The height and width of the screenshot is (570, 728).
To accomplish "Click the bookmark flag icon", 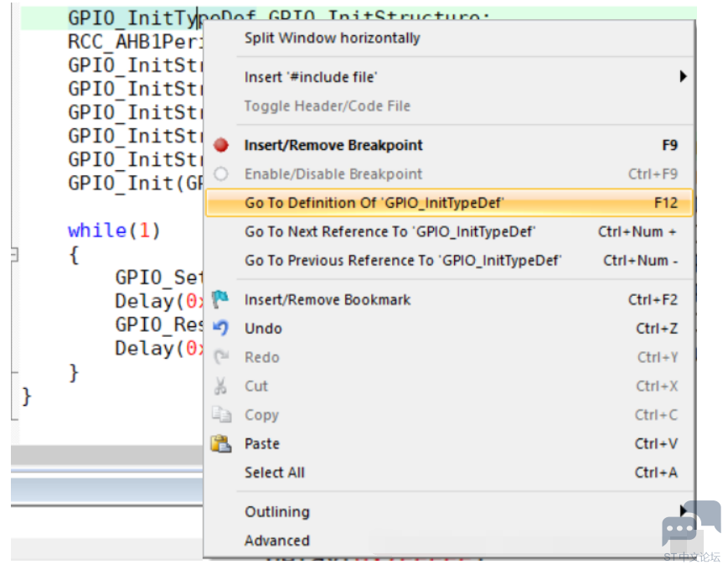I will tap(220, 299).
